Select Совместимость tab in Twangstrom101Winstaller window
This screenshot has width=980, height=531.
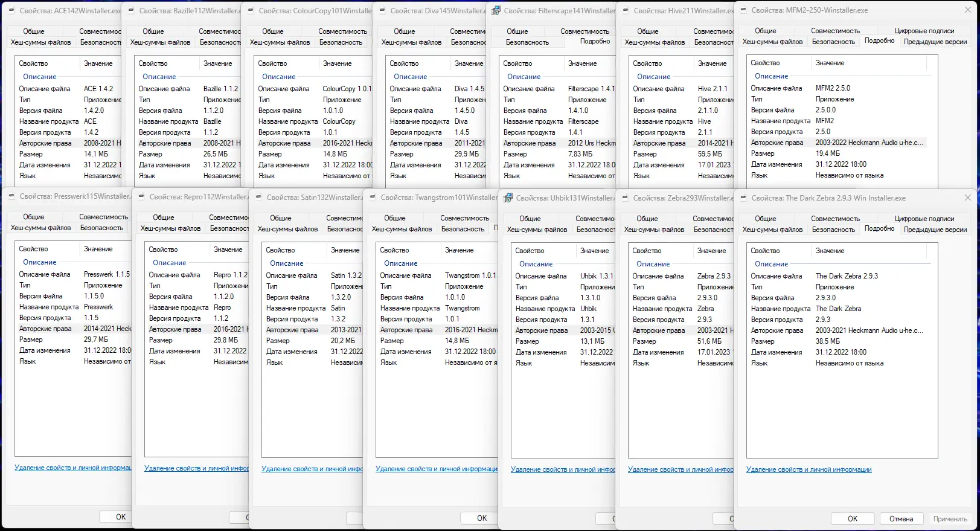(x=464, y=218)
